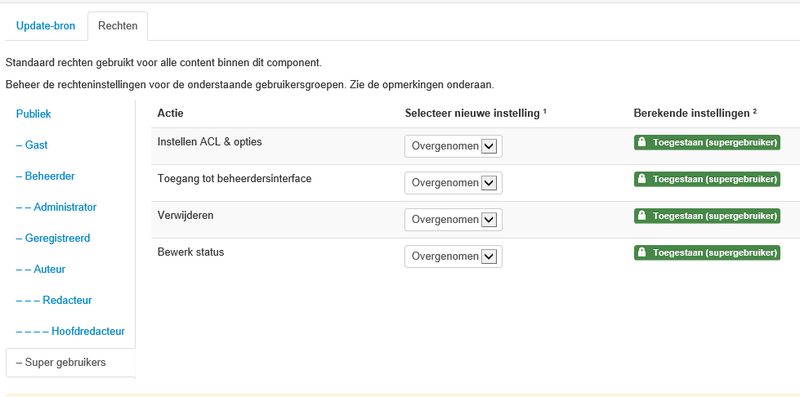Open the Auteur user group

pos(41,269)
